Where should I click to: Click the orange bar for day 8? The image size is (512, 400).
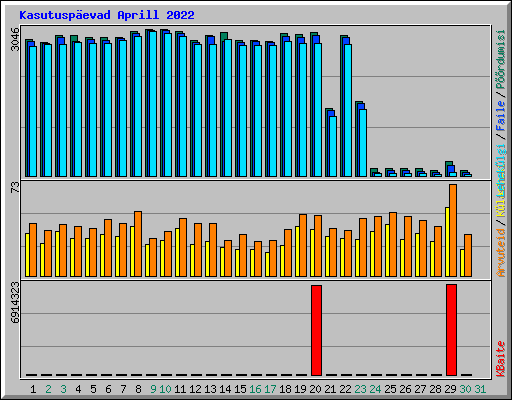point(138,244)
